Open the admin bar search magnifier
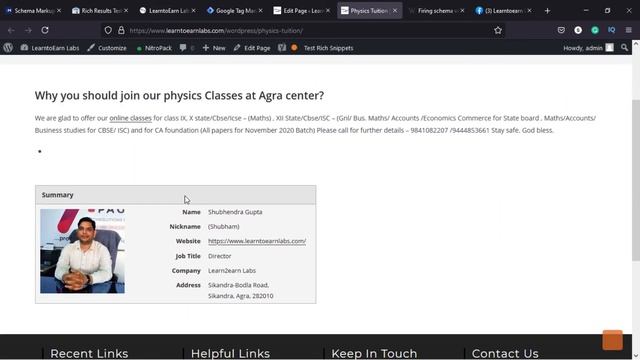 pyautogui.click(x=624, y=48)
